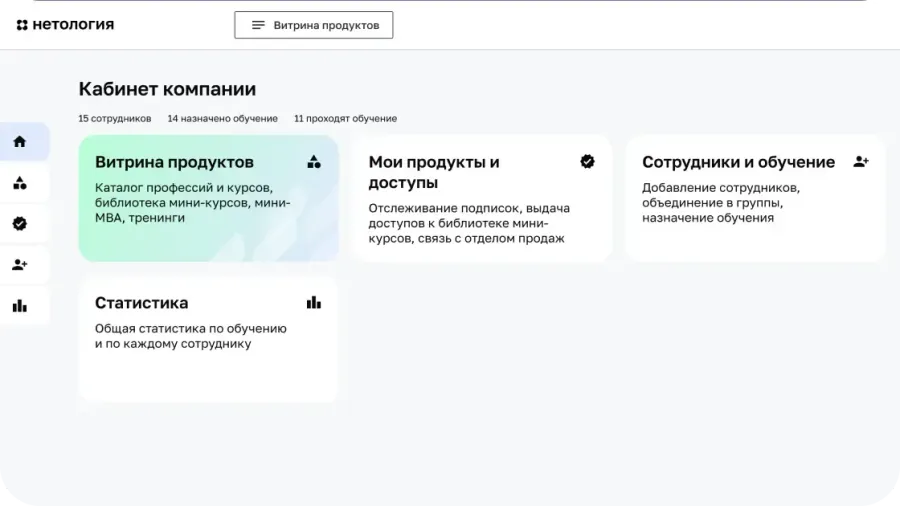Open the product showcase shapes icon in sidebar
Image resolution: width=900 pixels, height=506 pixels.
click(20, 183)
